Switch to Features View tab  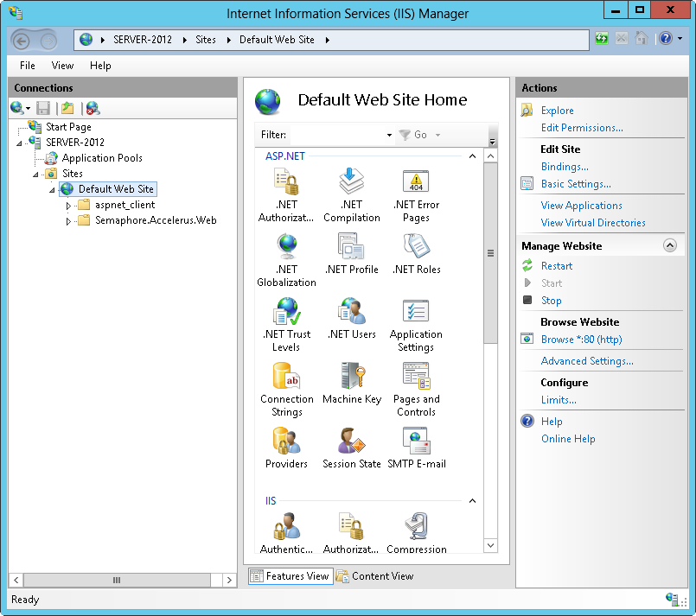tap(291, 576)
